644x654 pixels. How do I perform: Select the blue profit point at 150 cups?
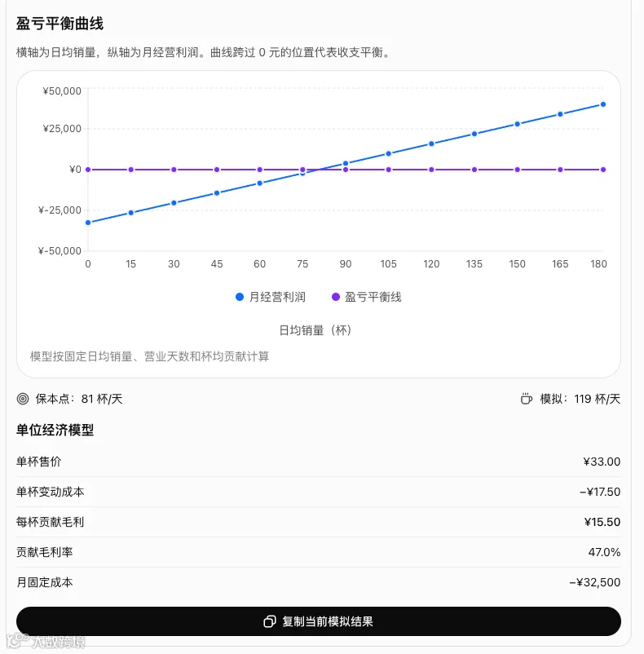click(518, 124)
